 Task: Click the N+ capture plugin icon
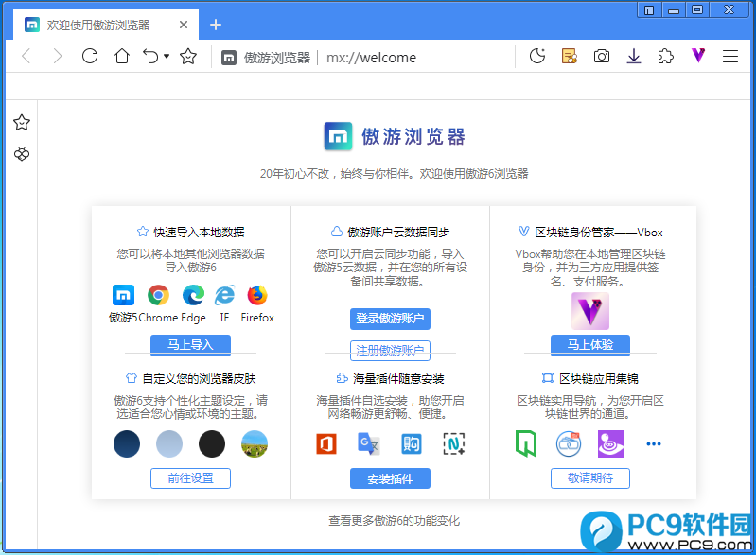point(454,443)
